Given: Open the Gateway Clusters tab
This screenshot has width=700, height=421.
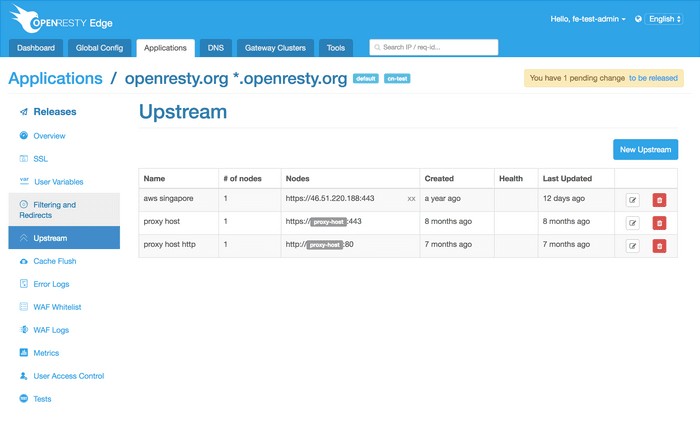Looking at the screenshot, I should click(275, 48).
